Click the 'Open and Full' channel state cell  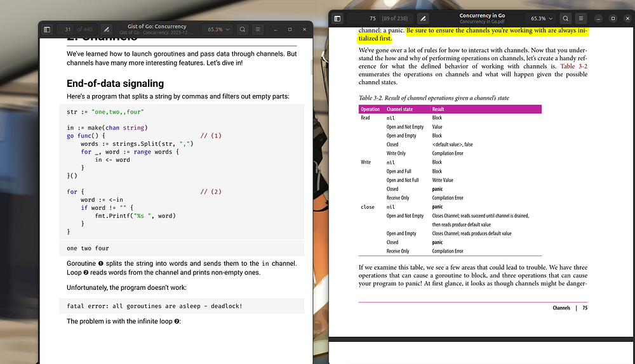[x=399, y=171]
